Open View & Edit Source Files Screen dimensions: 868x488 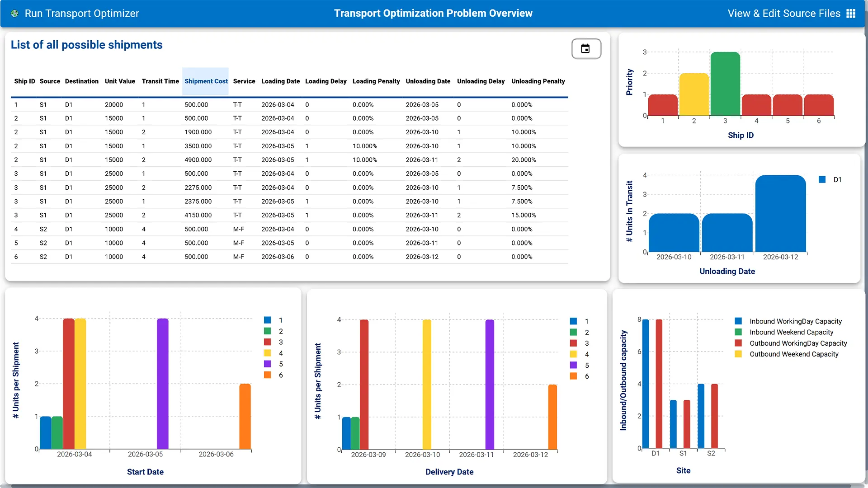pos(784,14)
